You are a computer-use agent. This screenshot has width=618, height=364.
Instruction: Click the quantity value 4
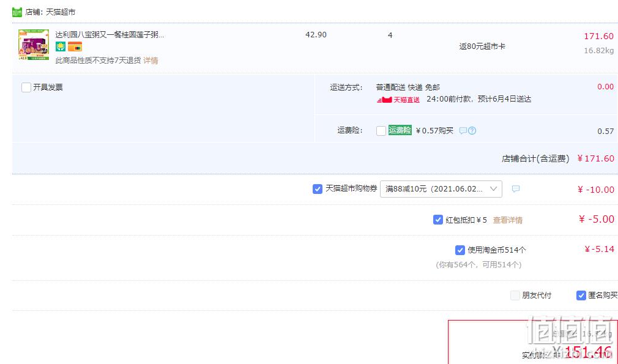390,35
